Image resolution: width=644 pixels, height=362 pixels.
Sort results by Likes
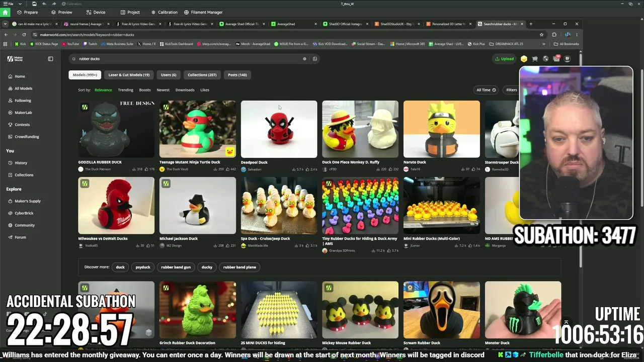click(x=205, y=90)
